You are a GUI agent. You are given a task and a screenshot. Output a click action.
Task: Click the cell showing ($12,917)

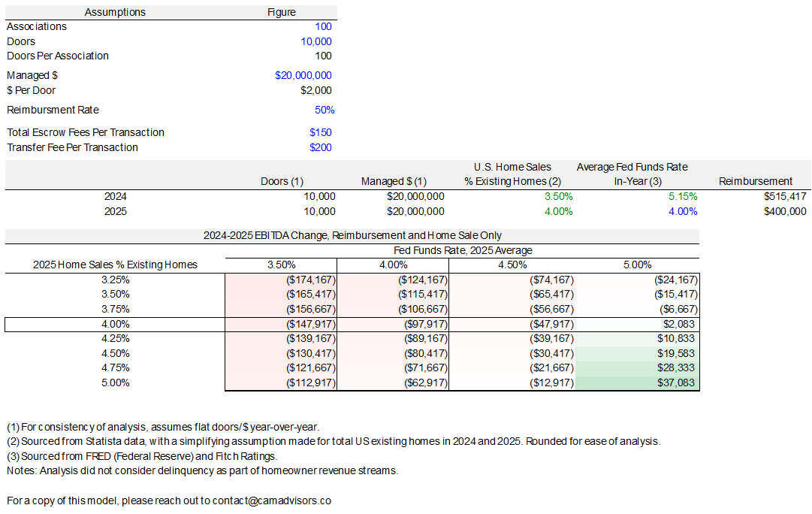point(512,383)
